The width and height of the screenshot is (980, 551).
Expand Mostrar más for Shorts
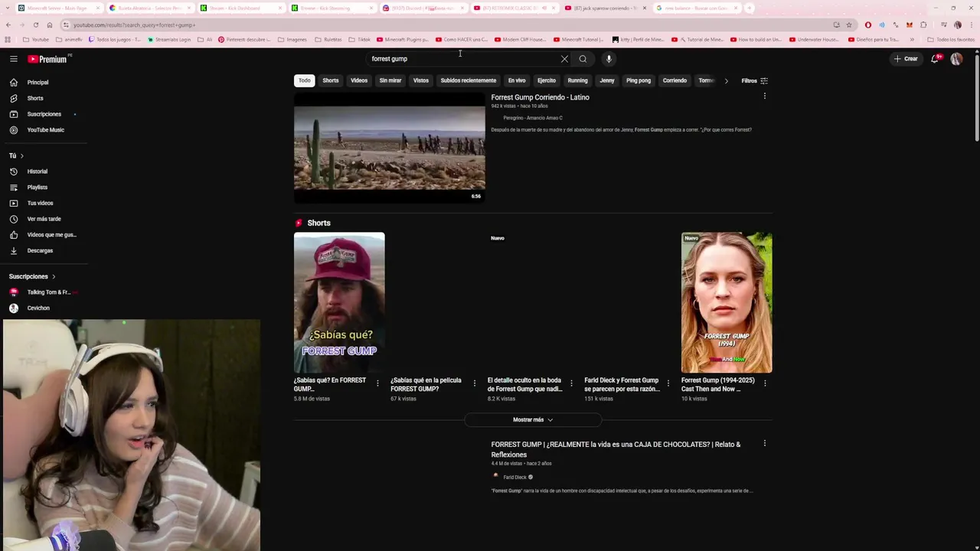533,419
